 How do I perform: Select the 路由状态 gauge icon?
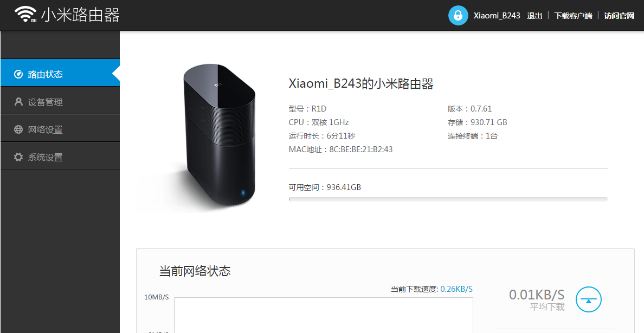point(17,73)
